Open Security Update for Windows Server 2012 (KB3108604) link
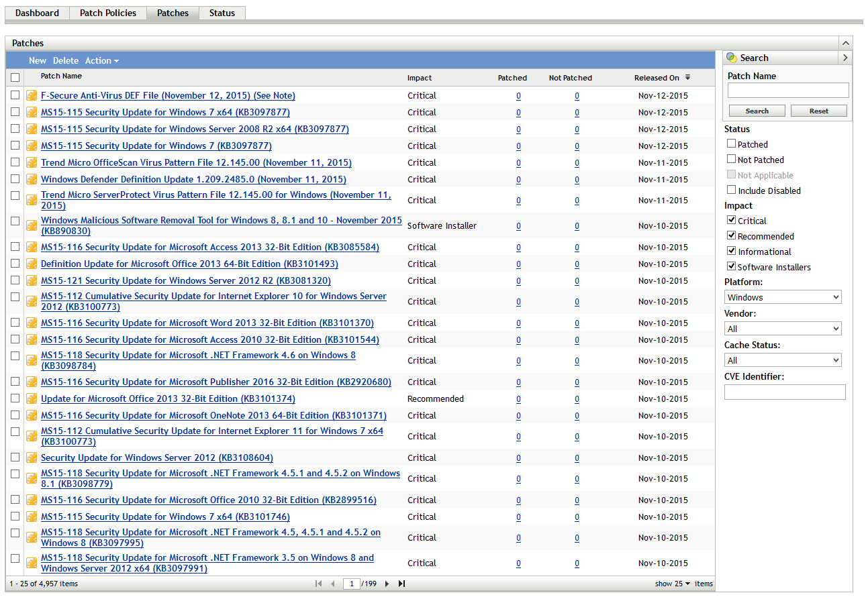The image size is (868, 599). [157, 458]
